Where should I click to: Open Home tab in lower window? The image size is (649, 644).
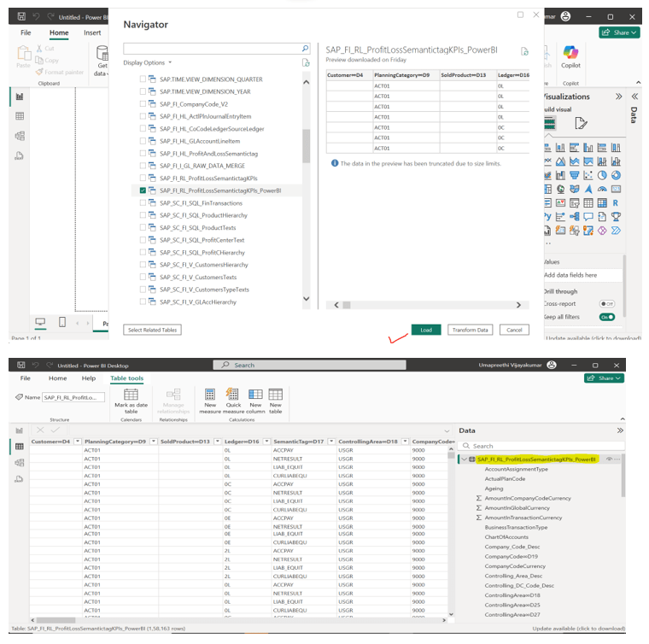click(x=57, y=378)
